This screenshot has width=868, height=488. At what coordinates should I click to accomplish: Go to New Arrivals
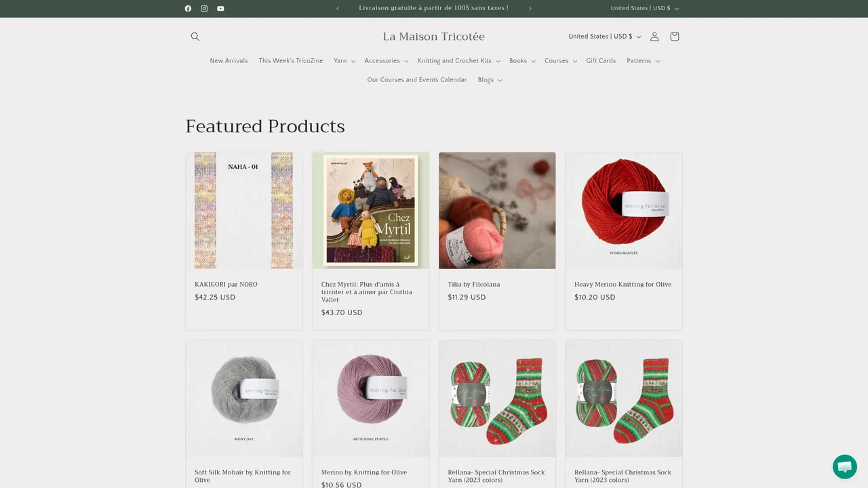coord(229,61)
